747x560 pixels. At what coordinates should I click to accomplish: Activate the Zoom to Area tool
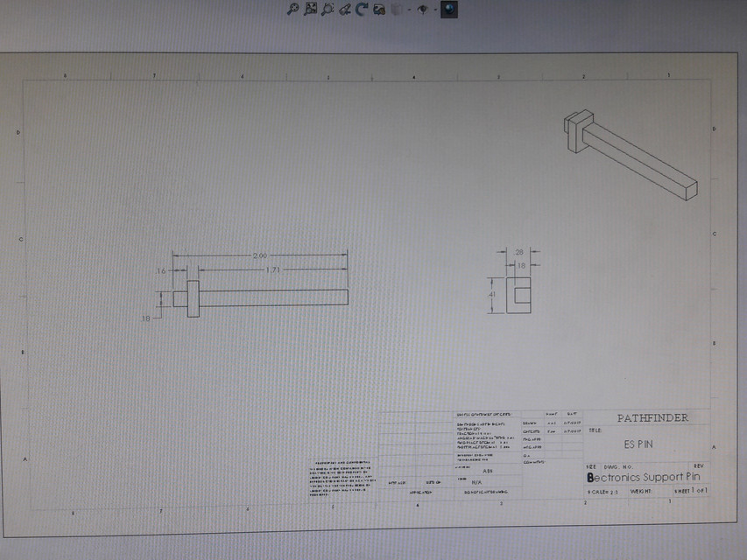(x=326, y=10)
